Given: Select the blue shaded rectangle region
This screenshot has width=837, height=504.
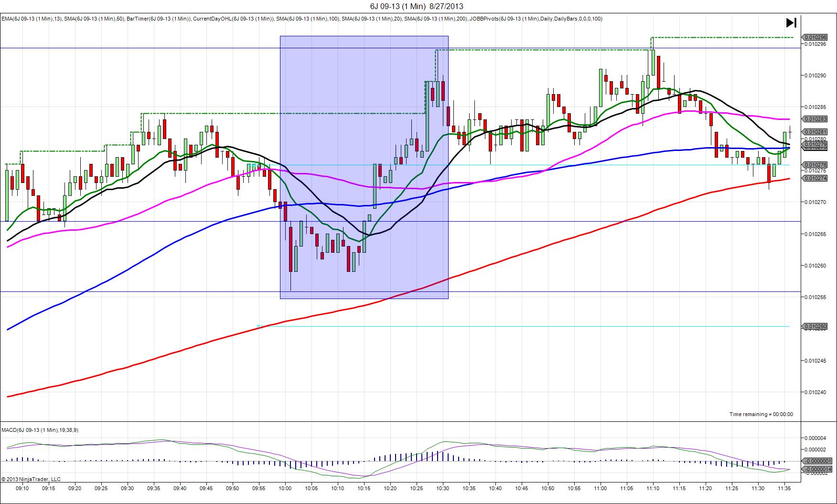Looking at the screenshot, I should (364, 167).
